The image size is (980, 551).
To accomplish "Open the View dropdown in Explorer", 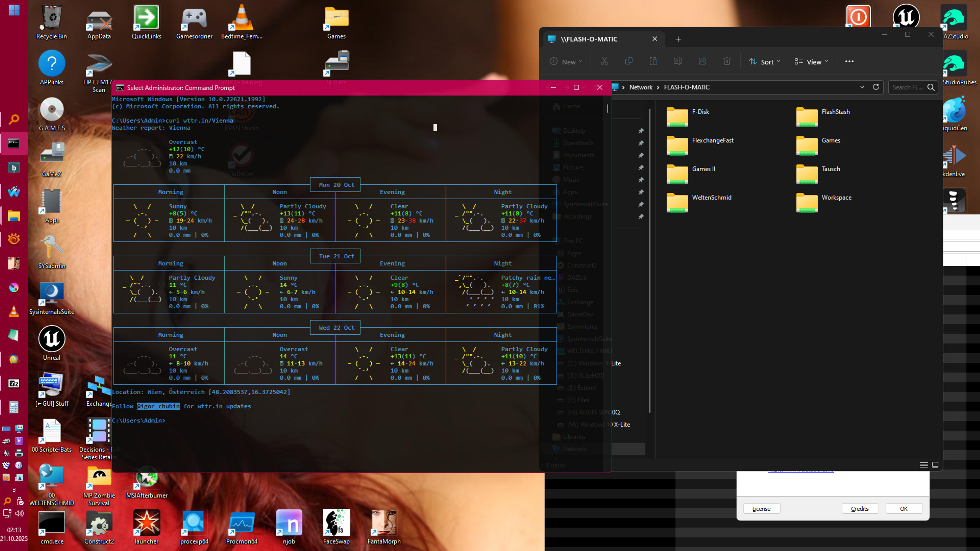I will 811,61.
